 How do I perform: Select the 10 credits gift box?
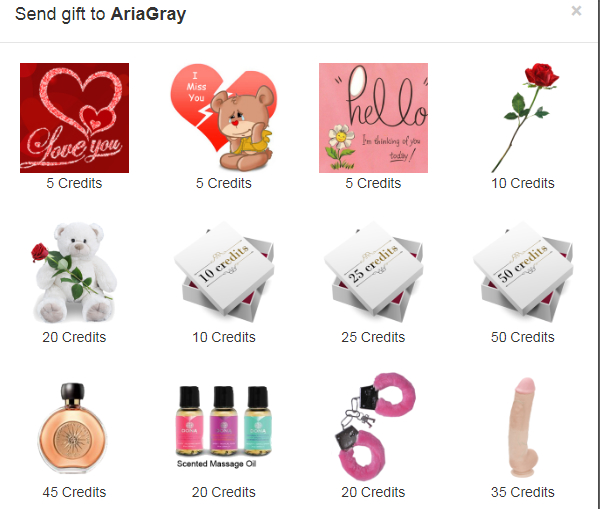click(224, 272)
